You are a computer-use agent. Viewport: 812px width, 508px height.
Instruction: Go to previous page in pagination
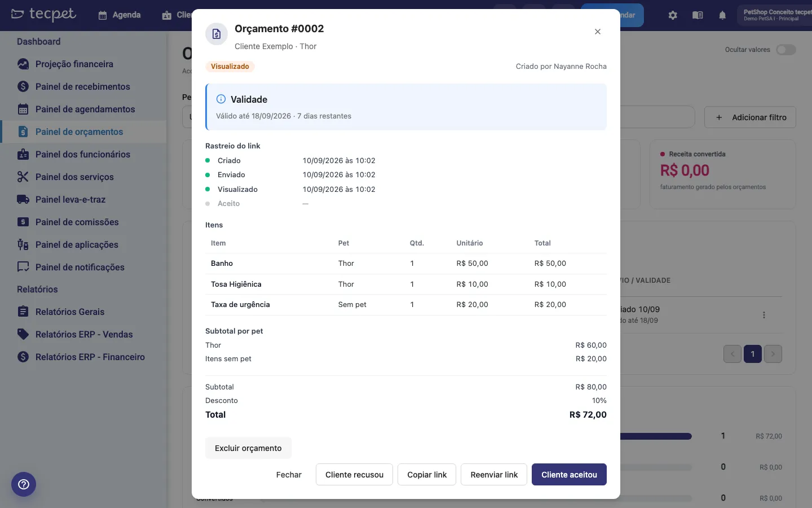point(732,354)
